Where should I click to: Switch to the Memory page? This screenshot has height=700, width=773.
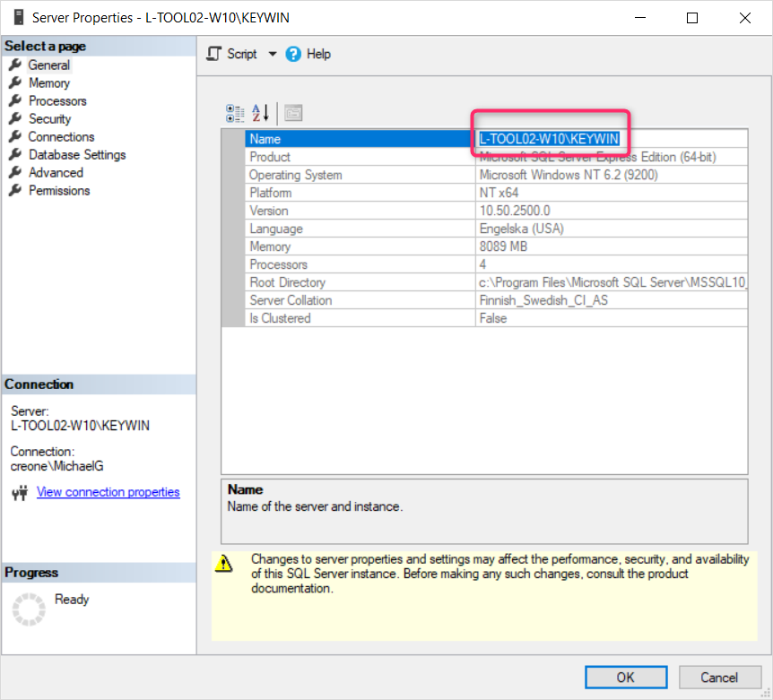[x=48, y=82]
